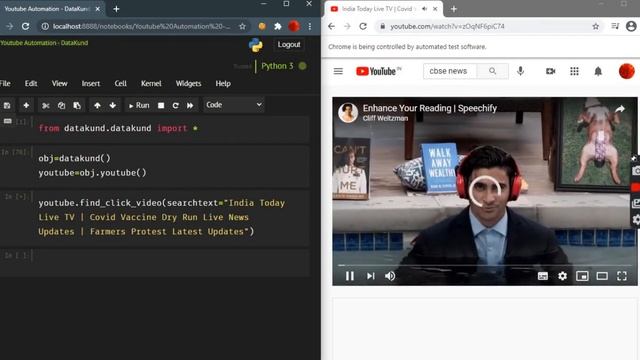The height and width of the screenshot is (360, 640).
Task: Open the Widgets menu in Jupyter
Action: click(x=188, y=83)
